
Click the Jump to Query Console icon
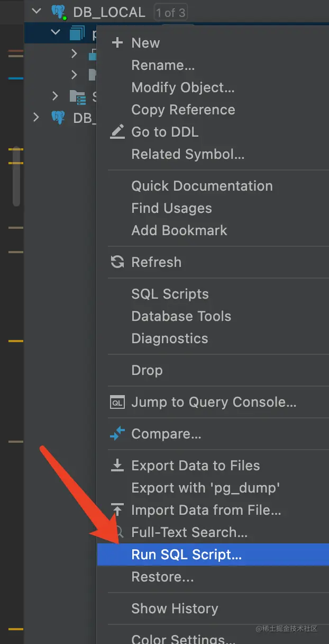point(117,402)
